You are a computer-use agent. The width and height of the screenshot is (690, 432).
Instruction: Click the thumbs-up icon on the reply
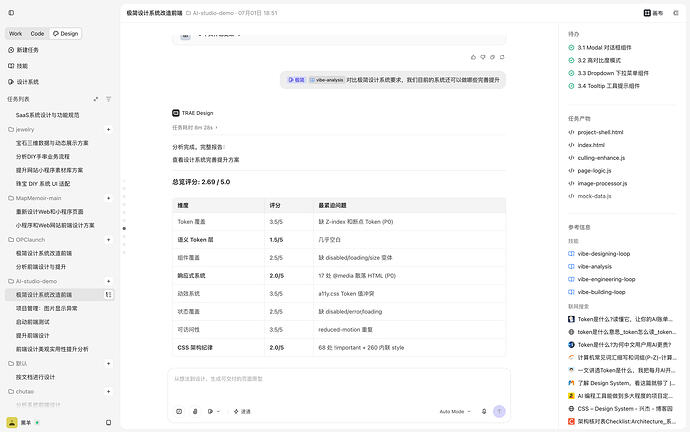point(473,57)
